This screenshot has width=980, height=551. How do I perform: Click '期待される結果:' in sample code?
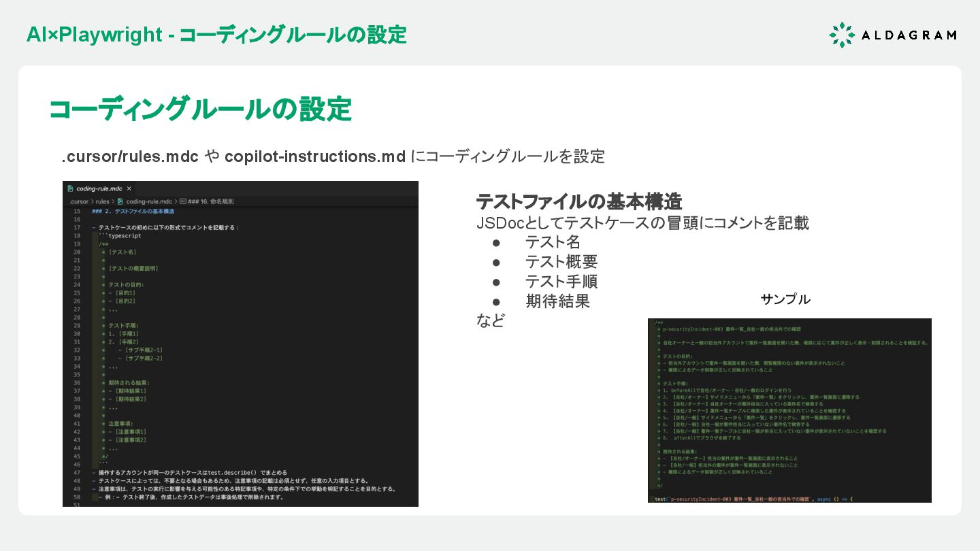pos(681,452)
